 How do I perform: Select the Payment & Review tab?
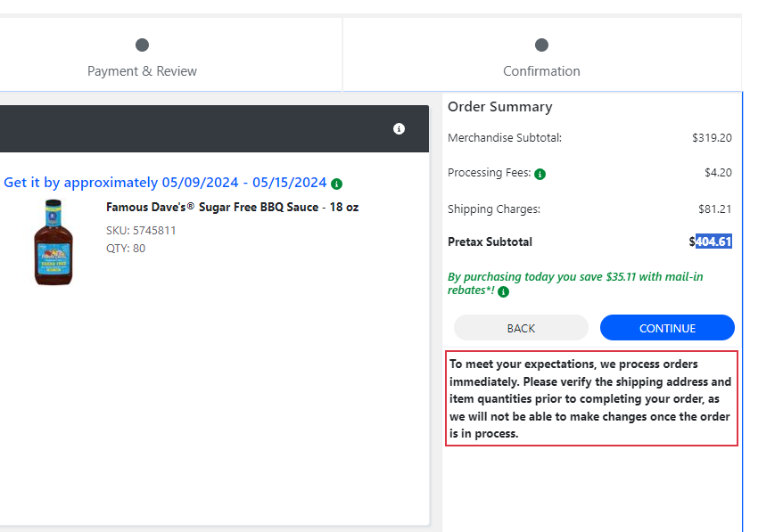143,55
